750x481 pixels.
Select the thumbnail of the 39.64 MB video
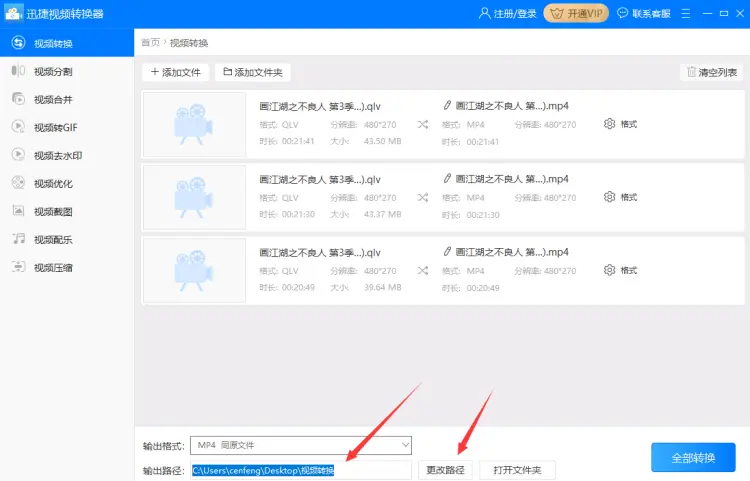(194, 271)
